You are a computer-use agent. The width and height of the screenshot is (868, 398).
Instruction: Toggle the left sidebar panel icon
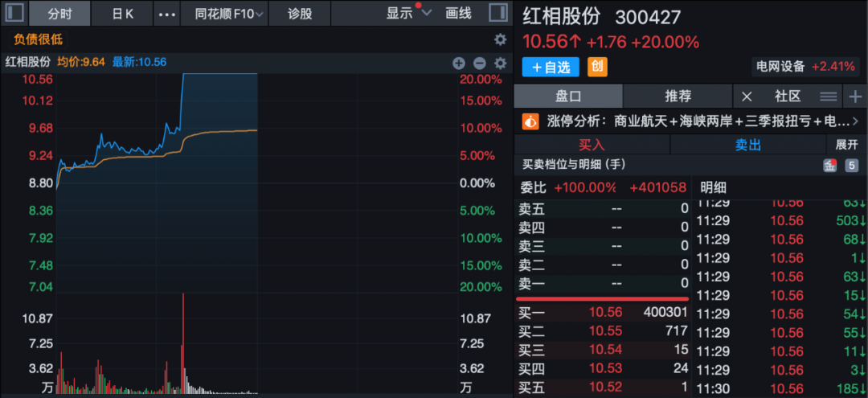(14, 14)
